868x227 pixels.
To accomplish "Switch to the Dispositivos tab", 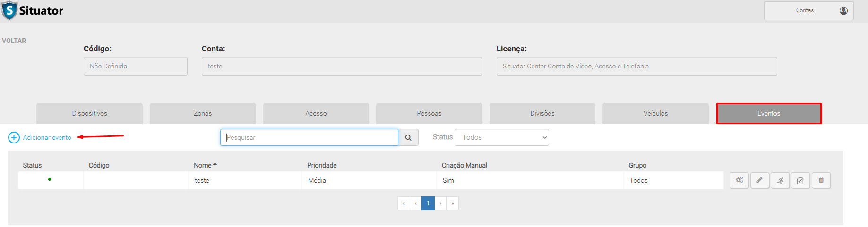I will tap(89, 114).
